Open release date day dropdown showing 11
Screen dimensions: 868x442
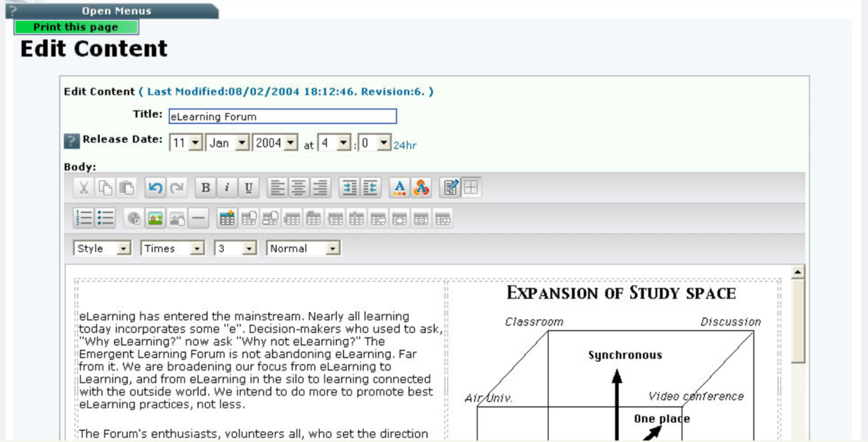coord(186,143)
